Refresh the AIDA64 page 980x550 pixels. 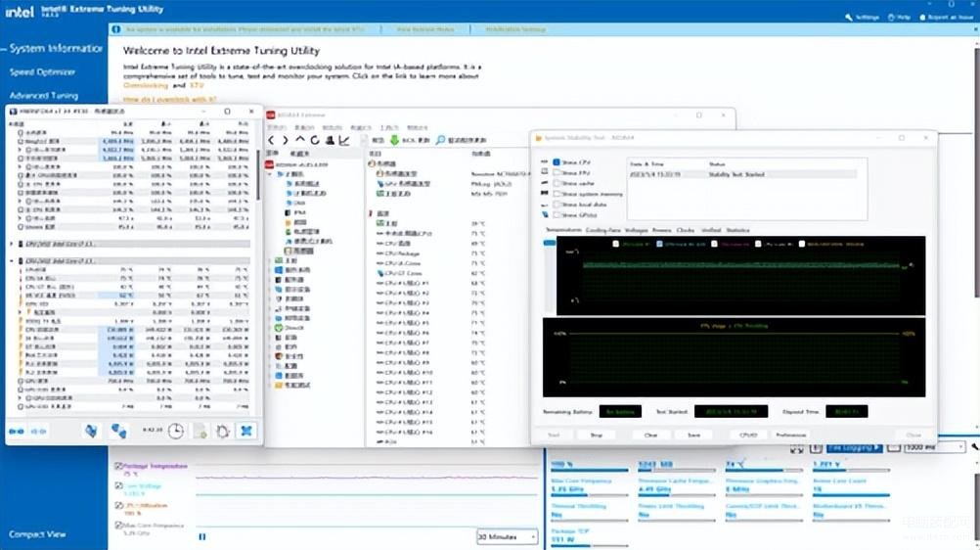point(314,140)
